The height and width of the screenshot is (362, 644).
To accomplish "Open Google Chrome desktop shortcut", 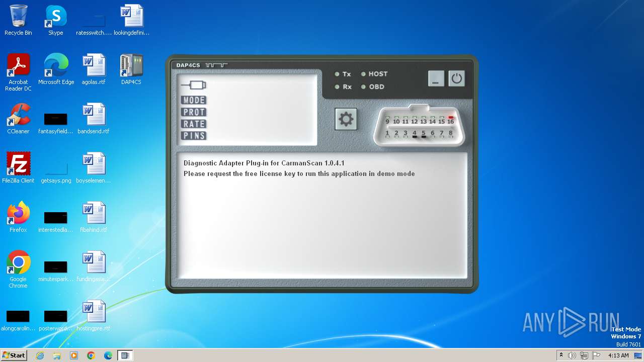I will pos(18,269).
